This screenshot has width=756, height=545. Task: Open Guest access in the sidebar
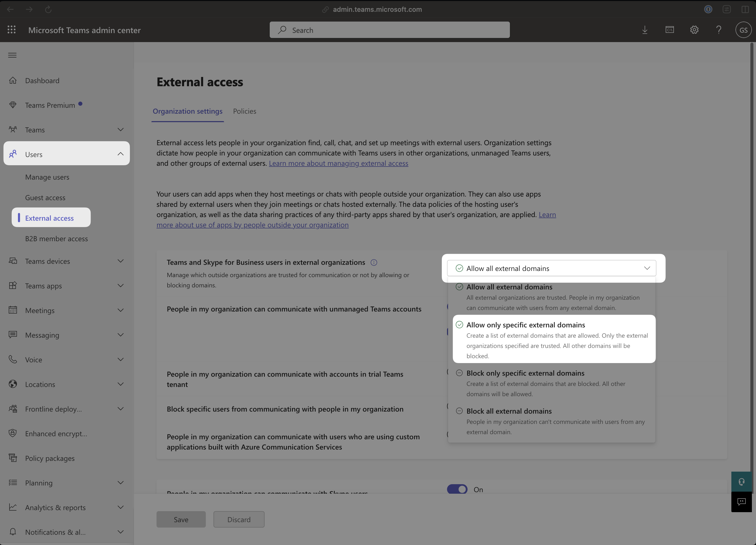(45, 198)
